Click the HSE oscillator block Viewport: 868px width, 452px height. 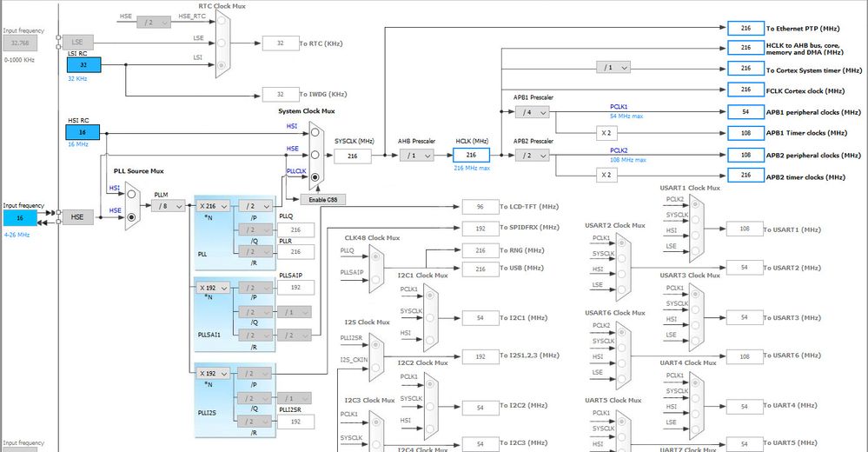(77, 217)
